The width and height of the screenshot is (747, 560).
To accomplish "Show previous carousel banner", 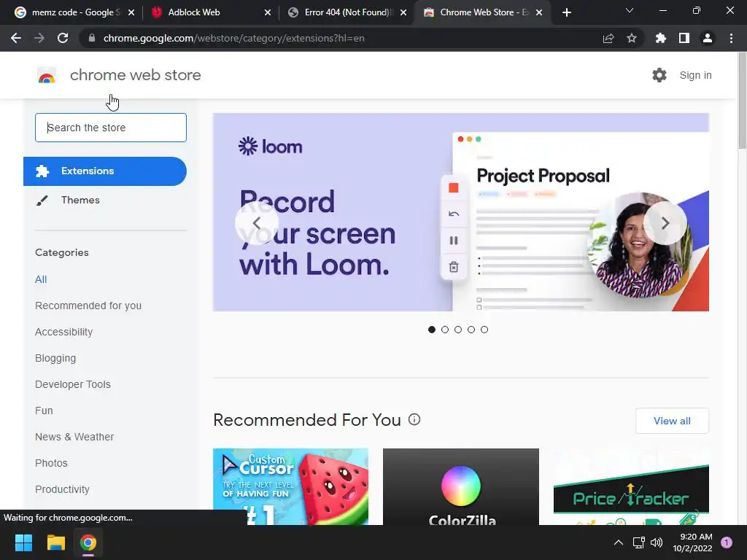I will click(x=256, y=223).
